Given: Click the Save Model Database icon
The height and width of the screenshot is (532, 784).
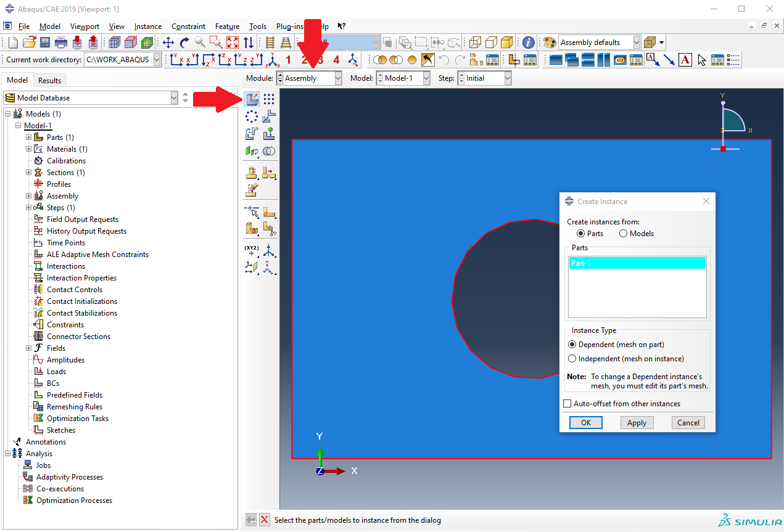Looking at the screenshot, I should (45, 43).
